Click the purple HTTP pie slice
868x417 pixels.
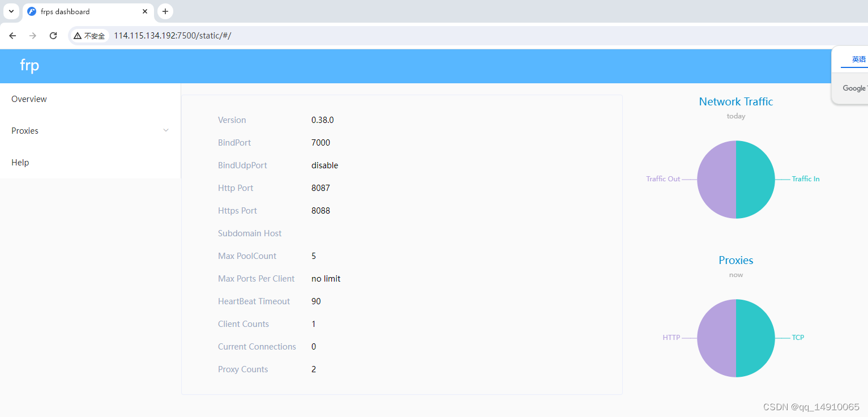(x=716, y=338)
